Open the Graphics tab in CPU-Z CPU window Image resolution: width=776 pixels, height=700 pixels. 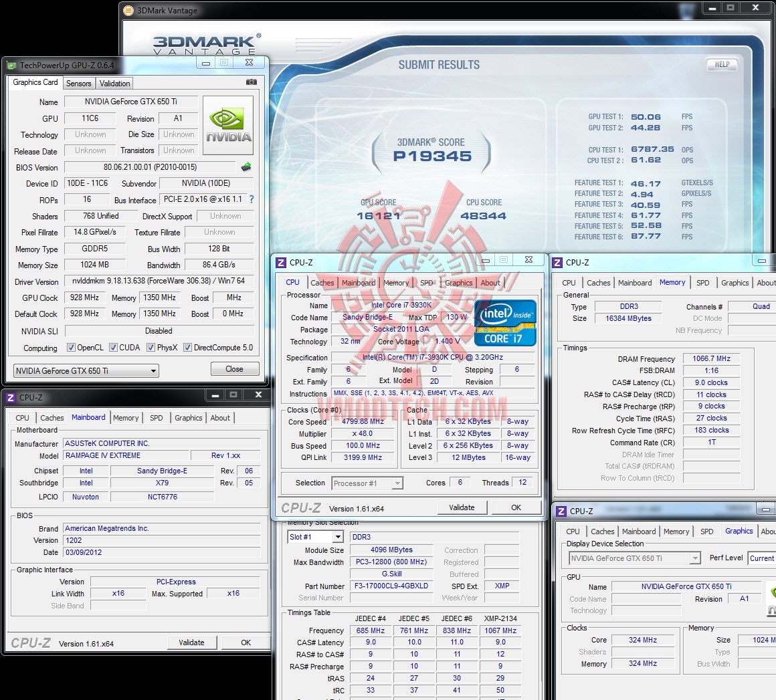459,283
